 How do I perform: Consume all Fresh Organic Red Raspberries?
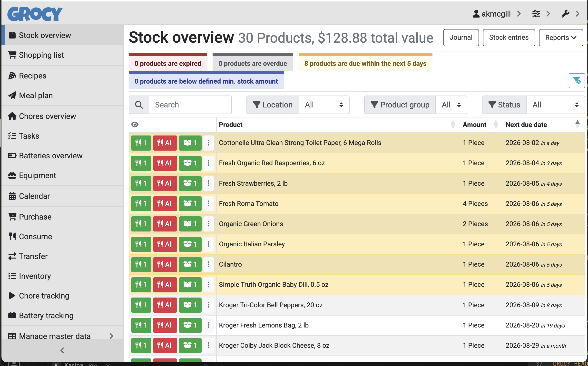pos(165,163)
